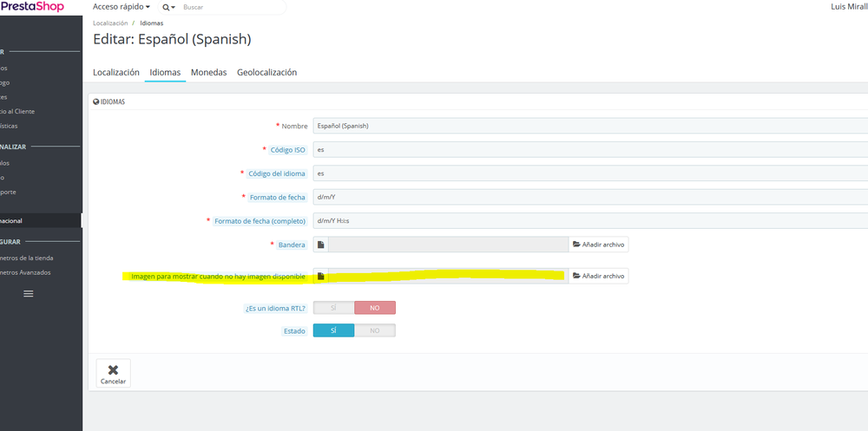This screenshot has width=868, height=431.
Task: Click the Imagen para mostrar label
Action: (218, 277)
